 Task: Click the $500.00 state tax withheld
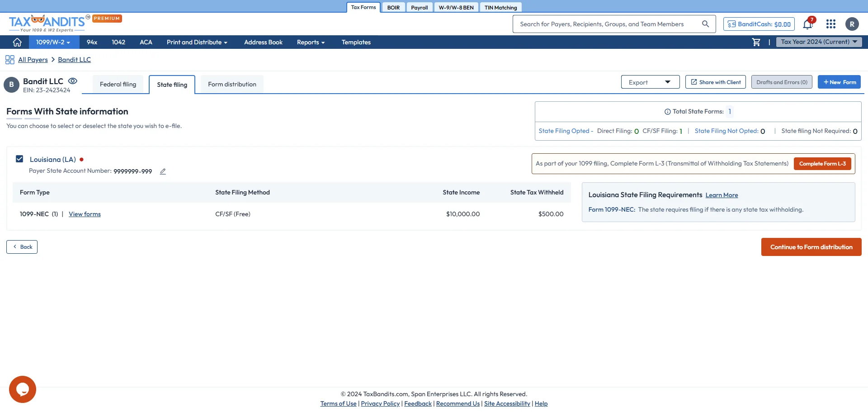coord(551,214)
